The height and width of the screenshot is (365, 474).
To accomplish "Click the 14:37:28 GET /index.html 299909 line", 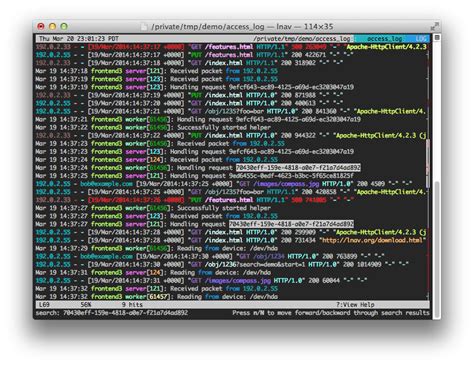I will [231, 232].
